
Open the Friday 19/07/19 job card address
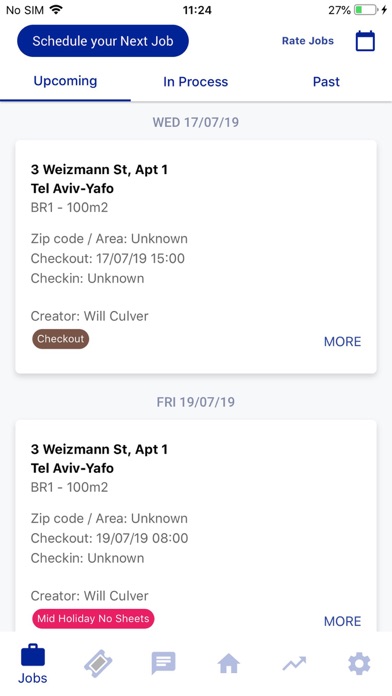pos(99,459)
